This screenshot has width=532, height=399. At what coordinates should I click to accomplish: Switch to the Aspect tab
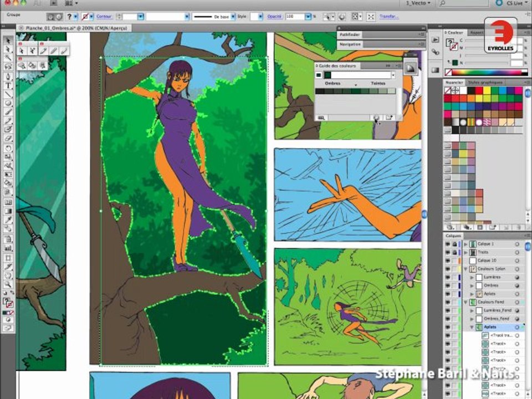point(477,33)
